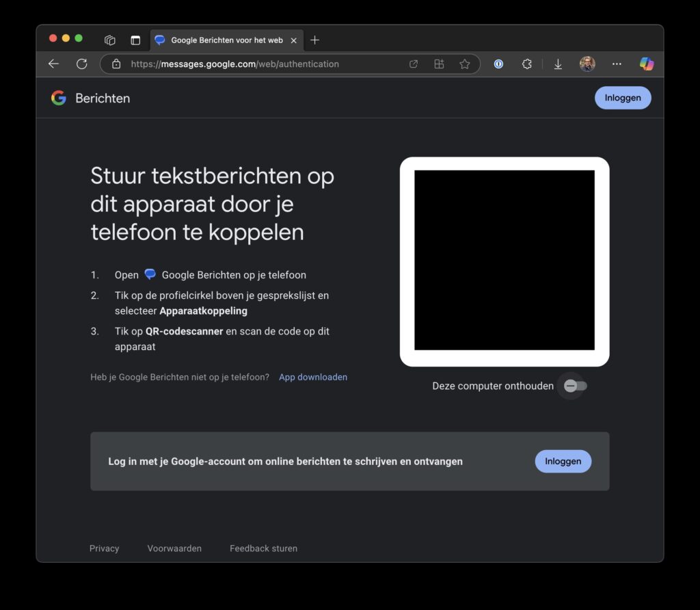Reload the page with the refresh icon
The image size is (700, 610).
pyautogui.click(x=82, y=64)
